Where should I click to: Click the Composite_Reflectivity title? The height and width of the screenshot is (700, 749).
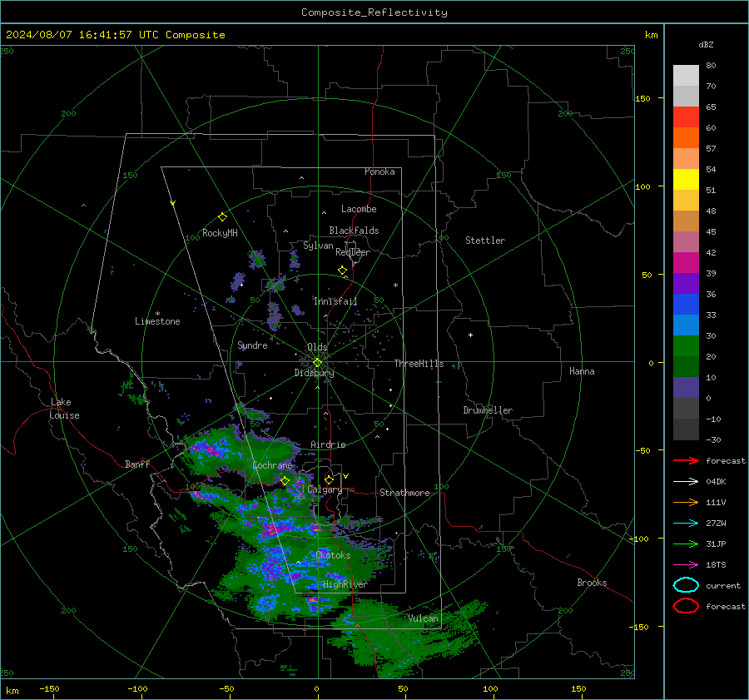pos(374,12)
